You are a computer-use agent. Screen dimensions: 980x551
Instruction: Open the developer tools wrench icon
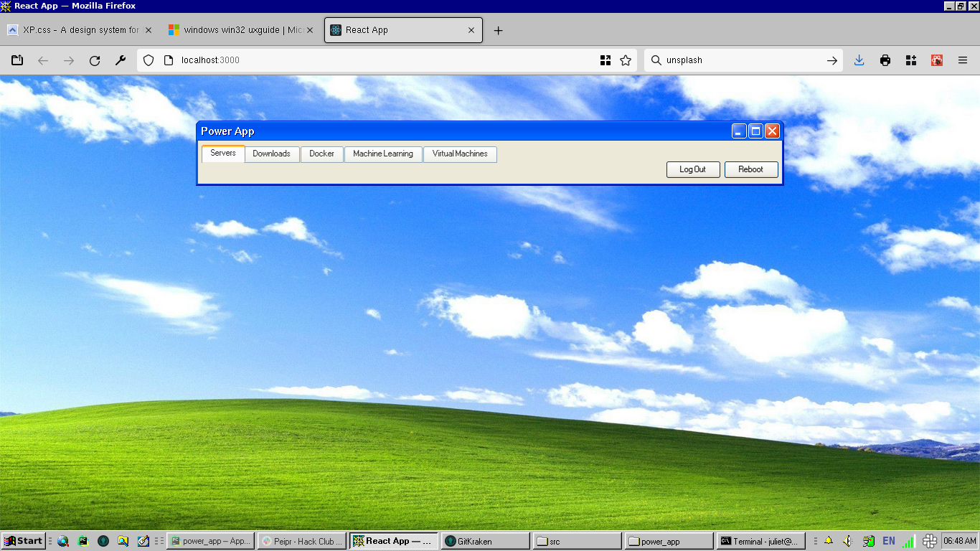coord(121,60)
